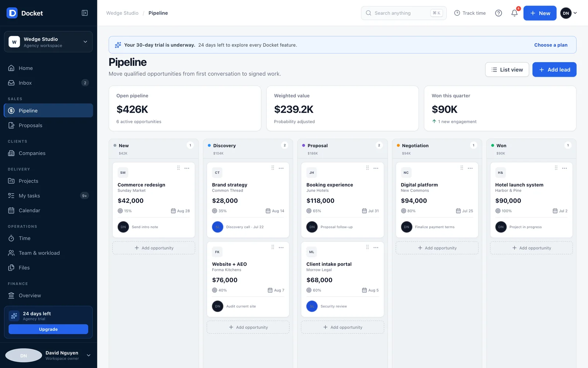Follow the Choose a plan link

pos(551,45)
